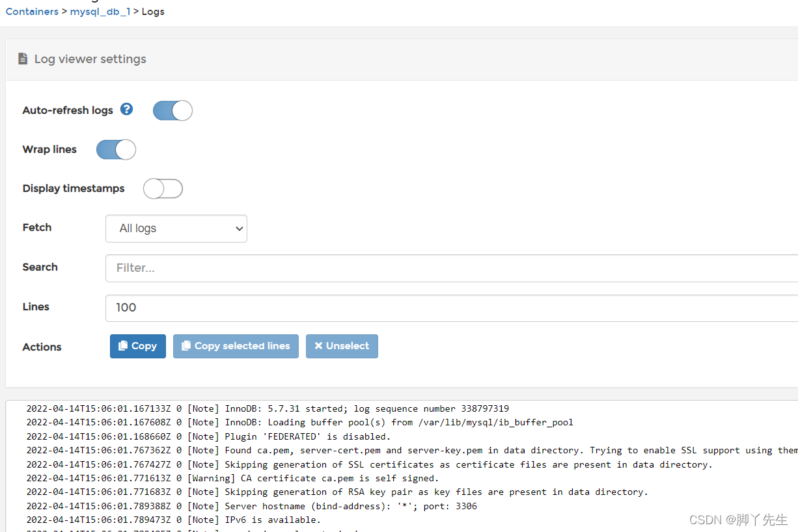This screenshot has width=798, height=532.
Task: Turn off the Wrap lines toggle
Action: click(116, 150)
